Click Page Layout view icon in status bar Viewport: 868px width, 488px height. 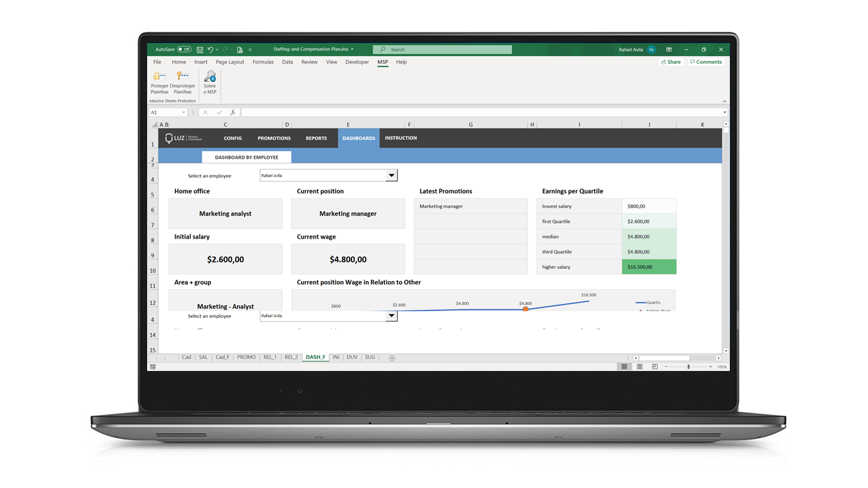639,366
